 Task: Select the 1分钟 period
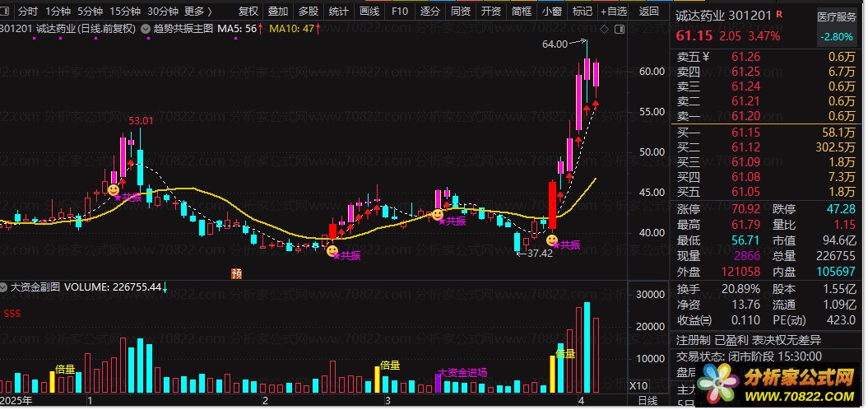[58, 11]
